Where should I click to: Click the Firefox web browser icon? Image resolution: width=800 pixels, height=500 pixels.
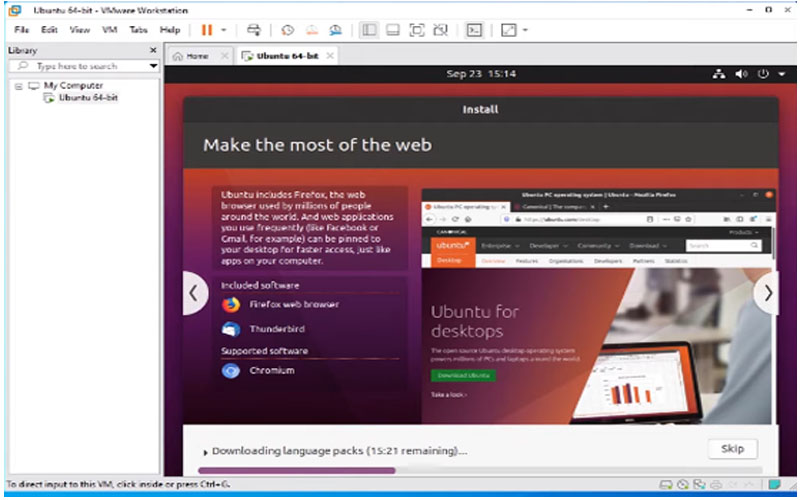231,305
